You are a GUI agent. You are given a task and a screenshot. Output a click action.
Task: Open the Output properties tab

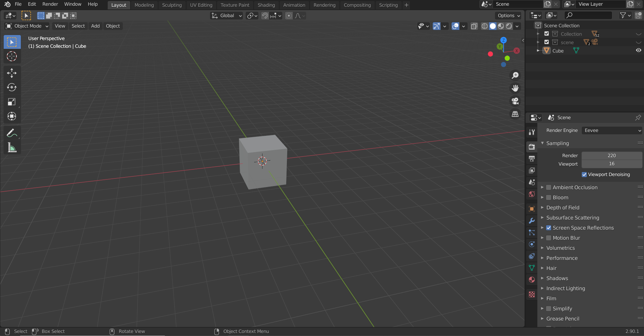click(x=532, y=159)
